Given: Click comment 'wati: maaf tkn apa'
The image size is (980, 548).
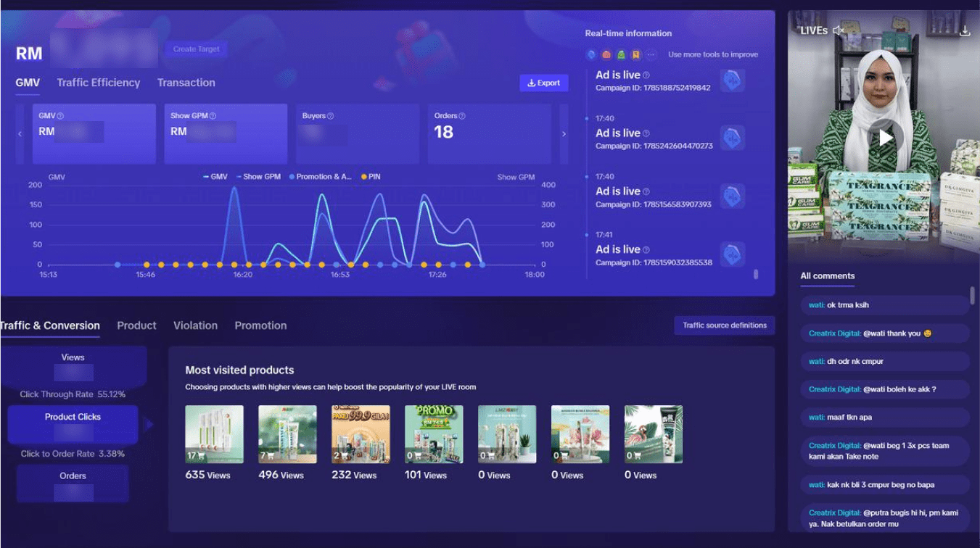Looking at the screenshot, I should [885, 418].
